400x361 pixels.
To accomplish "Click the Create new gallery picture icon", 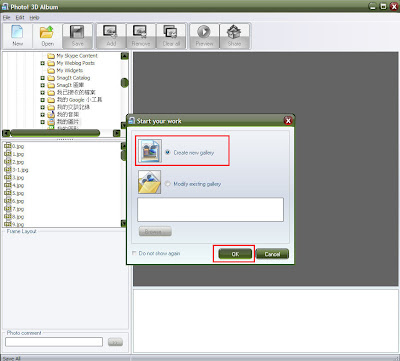I will (x=150, y=151).
